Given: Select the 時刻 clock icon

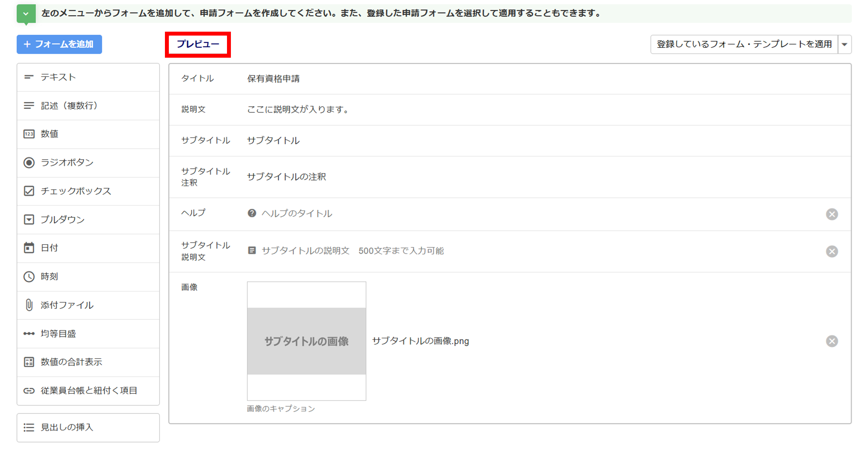Looking at the screenshot, I should point(29,276).
